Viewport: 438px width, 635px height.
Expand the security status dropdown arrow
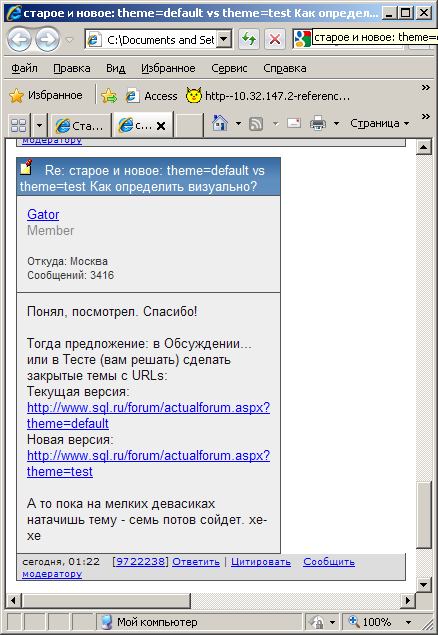(x=332, y=622)
